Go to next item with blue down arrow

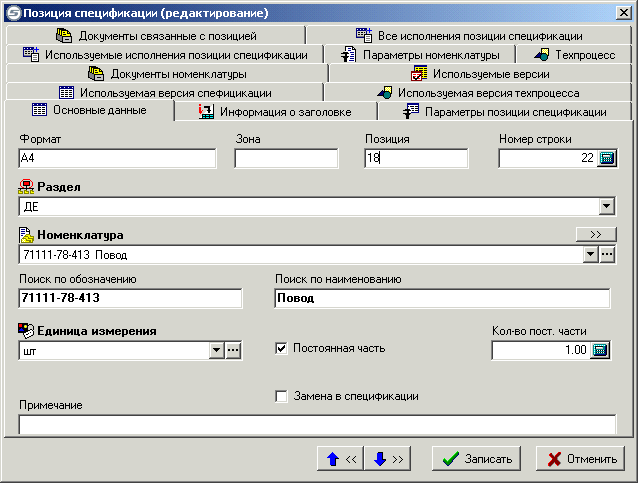389,459
